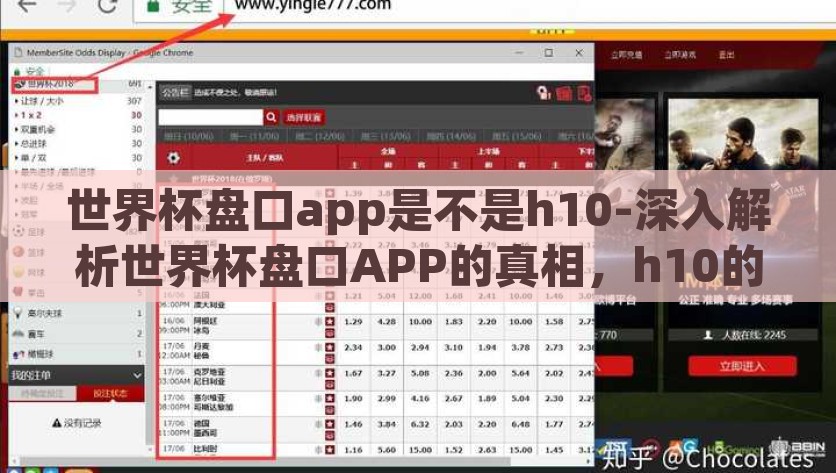
Task: Select the 2.34 odds in the 秘鲁 row
Action: click(353, 347)
